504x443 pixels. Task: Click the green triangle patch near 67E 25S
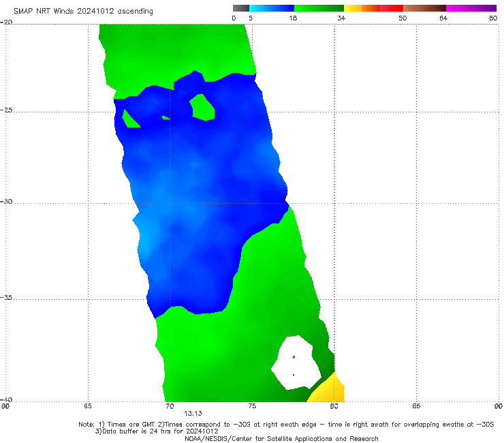[x=130, y=120]
